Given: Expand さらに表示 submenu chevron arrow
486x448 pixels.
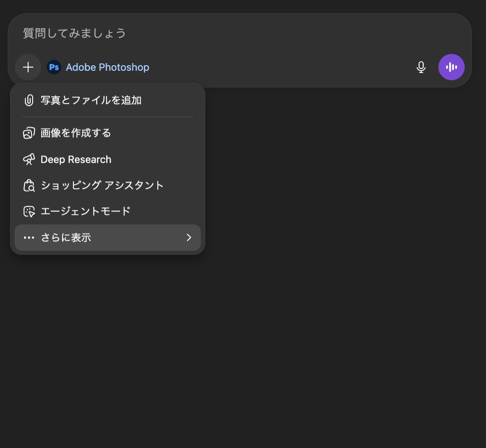Looking at the screenshot, I should (x=189, y=238).
